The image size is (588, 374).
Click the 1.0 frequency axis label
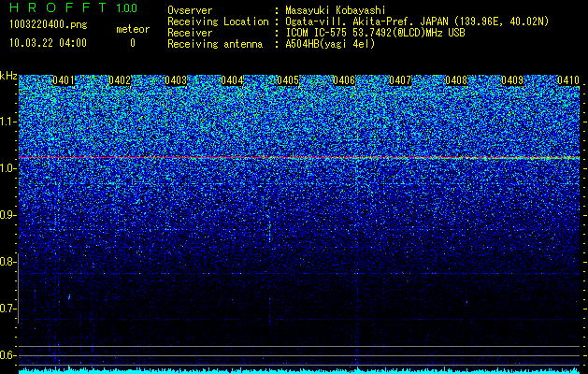(7, 168)
